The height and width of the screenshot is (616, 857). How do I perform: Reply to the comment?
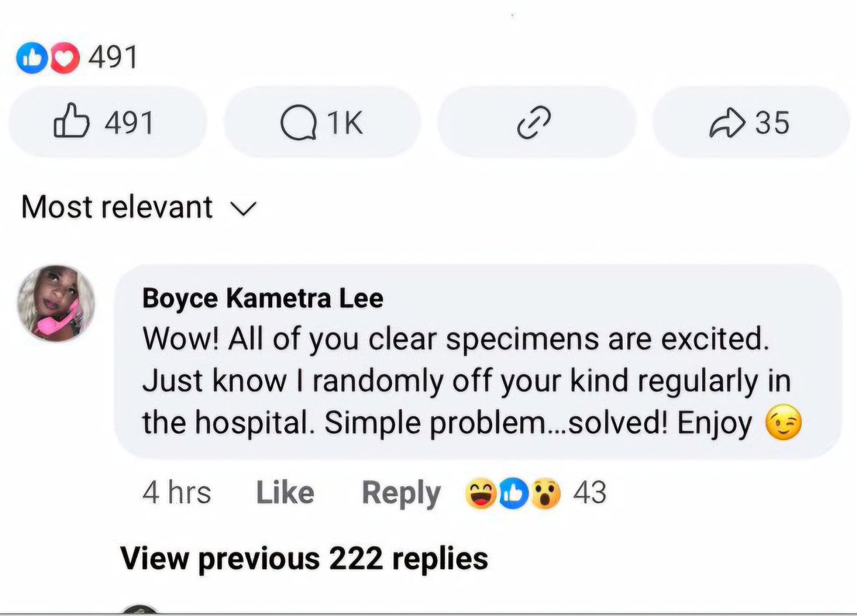[x=401, y=493]
